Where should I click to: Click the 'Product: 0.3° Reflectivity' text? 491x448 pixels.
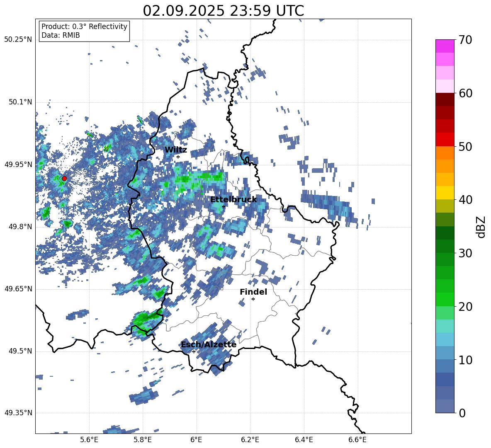pyautogui.click(x=84, y=26)
